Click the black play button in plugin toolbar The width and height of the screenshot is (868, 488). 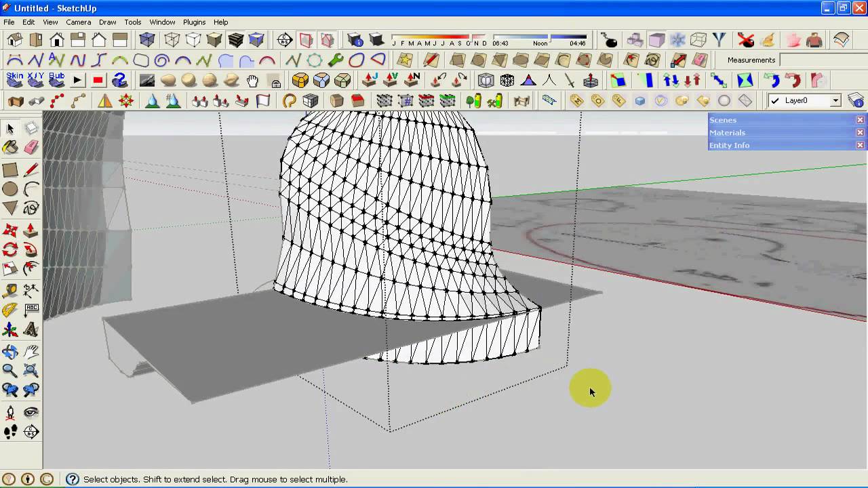[77, 81]
